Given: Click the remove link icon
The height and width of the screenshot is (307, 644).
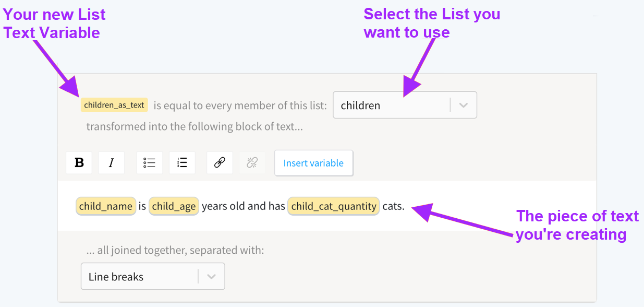Looking at the screenshot, I should click(x=252, y=162).
